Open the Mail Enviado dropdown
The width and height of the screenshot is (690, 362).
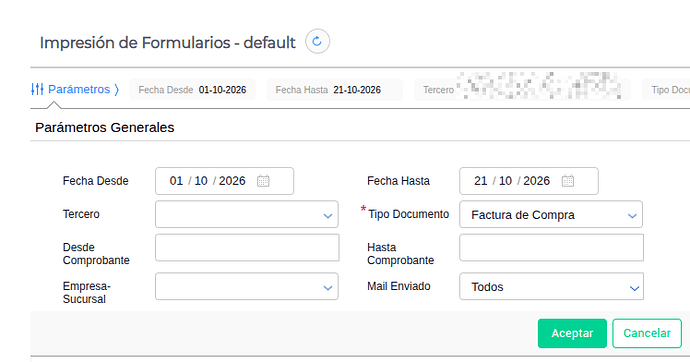click(551, 287)
